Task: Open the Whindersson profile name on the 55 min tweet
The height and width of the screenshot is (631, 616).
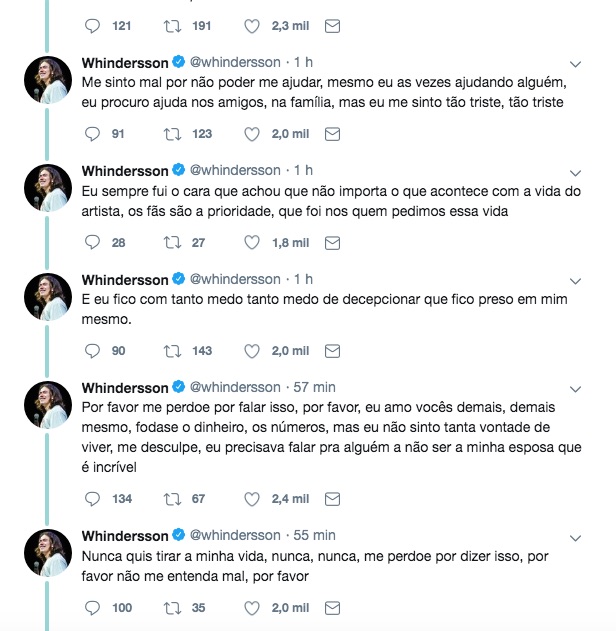Action: (x=126, y=535)
